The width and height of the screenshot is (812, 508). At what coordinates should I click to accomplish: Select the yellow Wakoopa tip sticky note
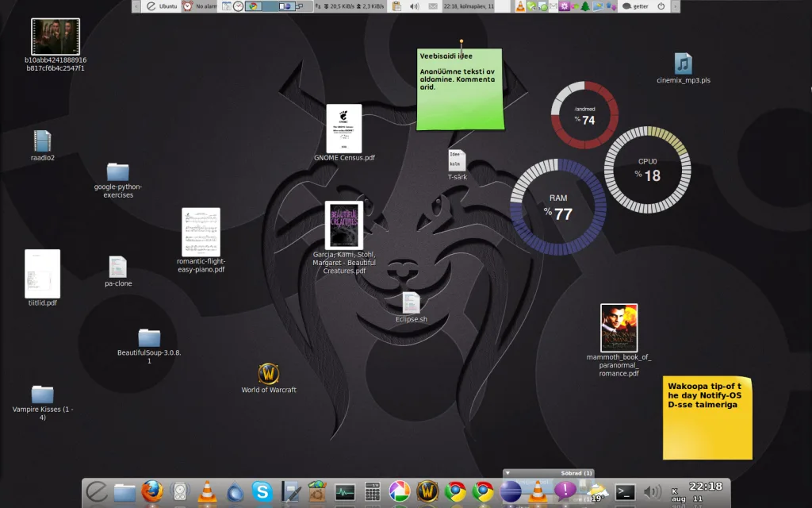click(x=707, y=418)
